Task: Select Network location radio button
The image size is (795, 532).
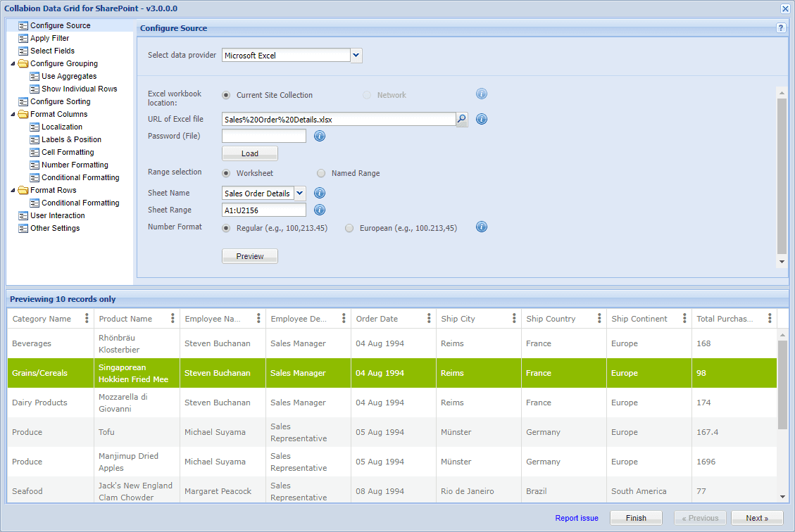Action: coord(367,95)
